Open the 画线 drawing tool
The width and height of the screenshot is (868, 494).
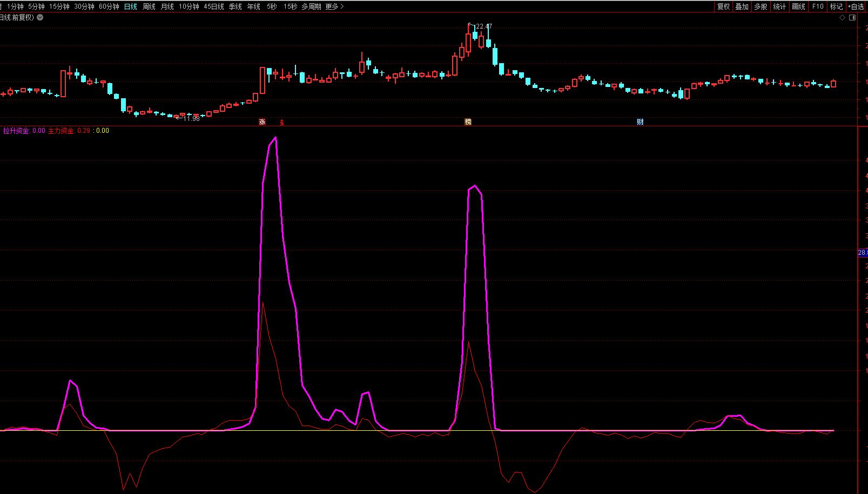click(x=798, y=6)
